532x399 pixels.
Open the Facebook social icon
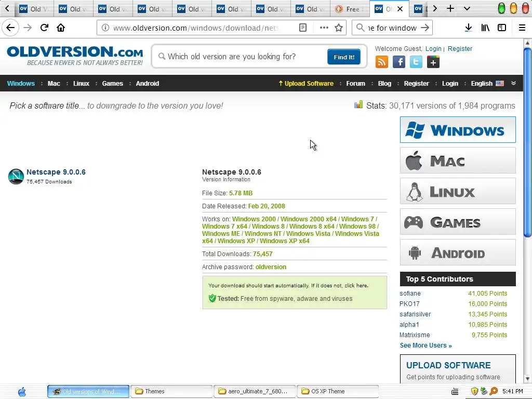point(399,62)
